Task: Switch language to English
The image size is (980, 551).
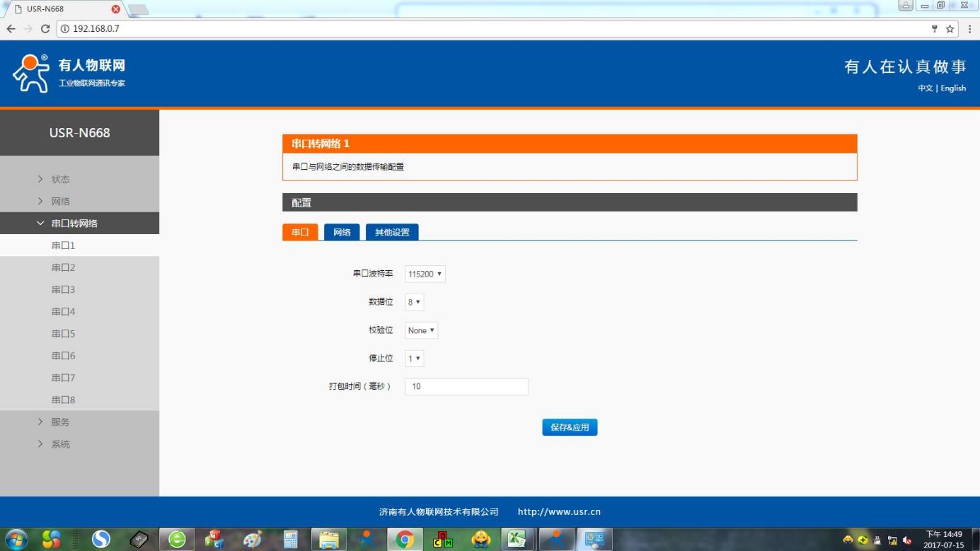Action: coord(953,88)
